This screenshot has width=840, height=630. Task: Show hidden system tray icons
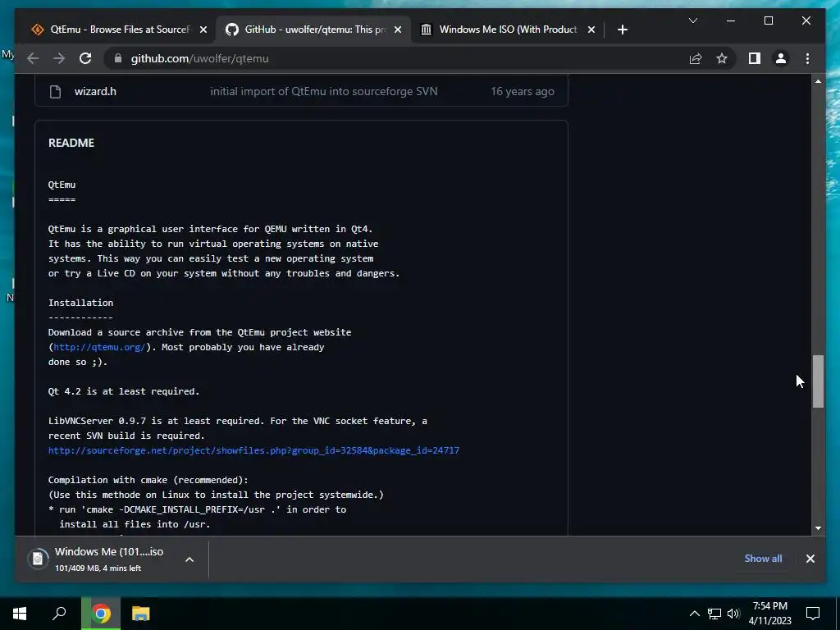[x=694, y=614]
